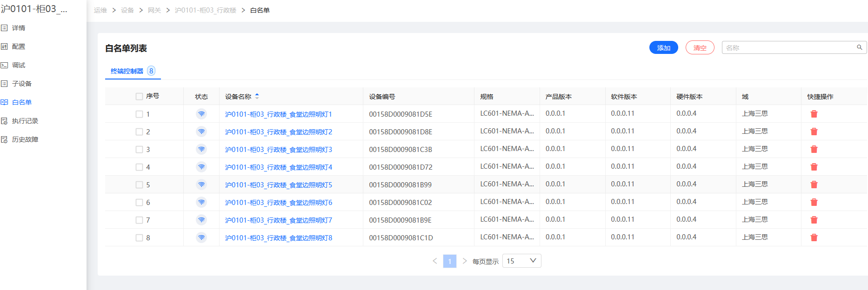
Task: Check the checkbox for row 3
Action: point(139,149)
